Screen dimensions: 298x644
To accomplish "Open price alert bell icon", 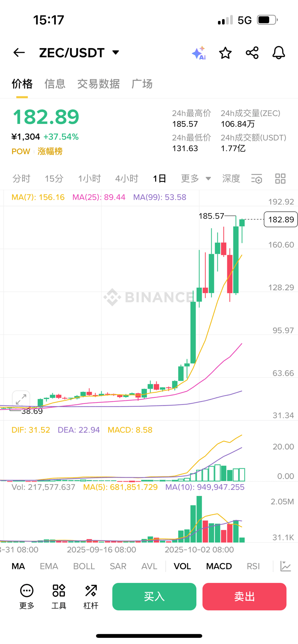I will (279, 53).
